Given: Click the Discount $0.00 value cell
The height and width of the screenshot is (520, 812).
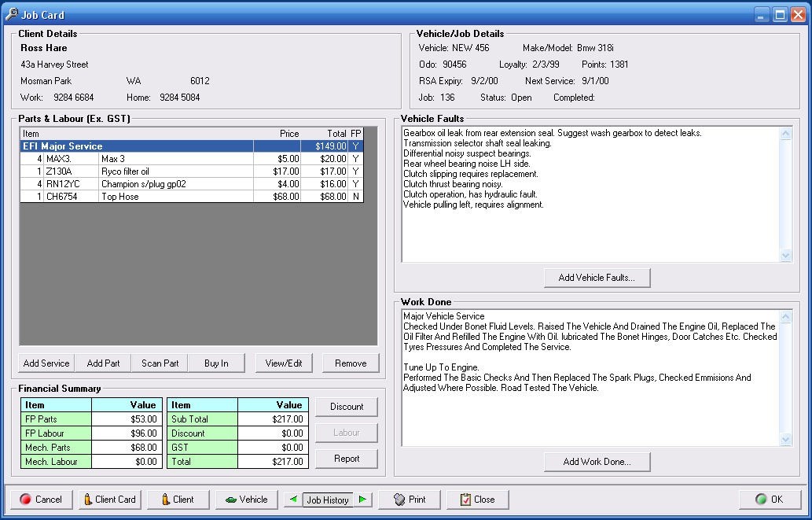Looking at the screenshot, I should 273,433.
